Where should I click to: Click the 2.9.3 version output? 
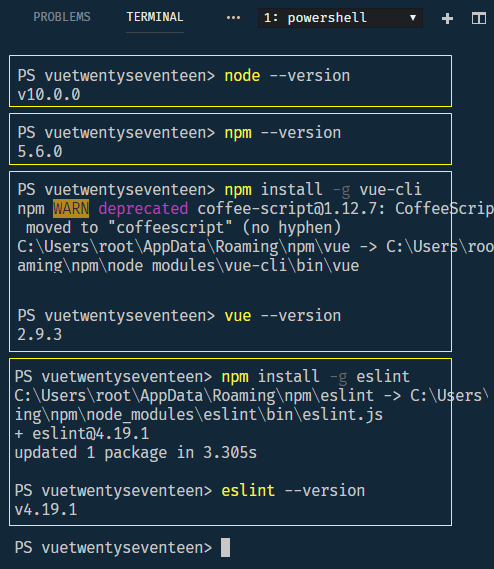tap(40, 335)
